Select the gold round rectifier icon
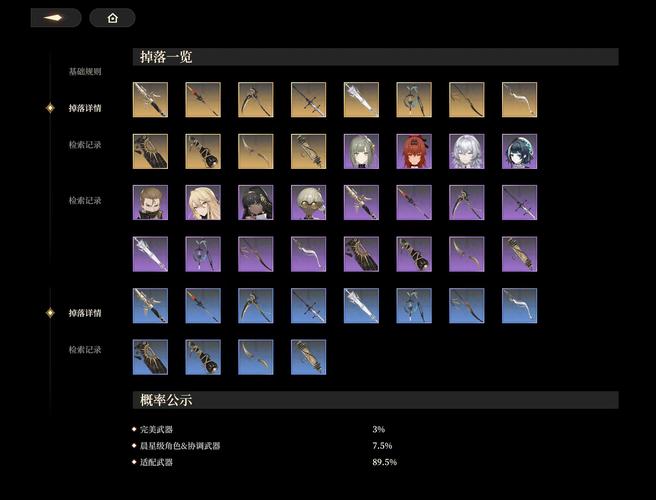656x500 pixels. pos(414,100)
